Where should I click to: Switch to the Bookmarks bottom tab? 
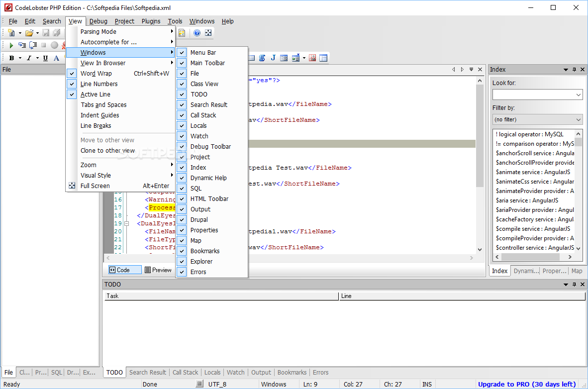[x=292, y=372]
